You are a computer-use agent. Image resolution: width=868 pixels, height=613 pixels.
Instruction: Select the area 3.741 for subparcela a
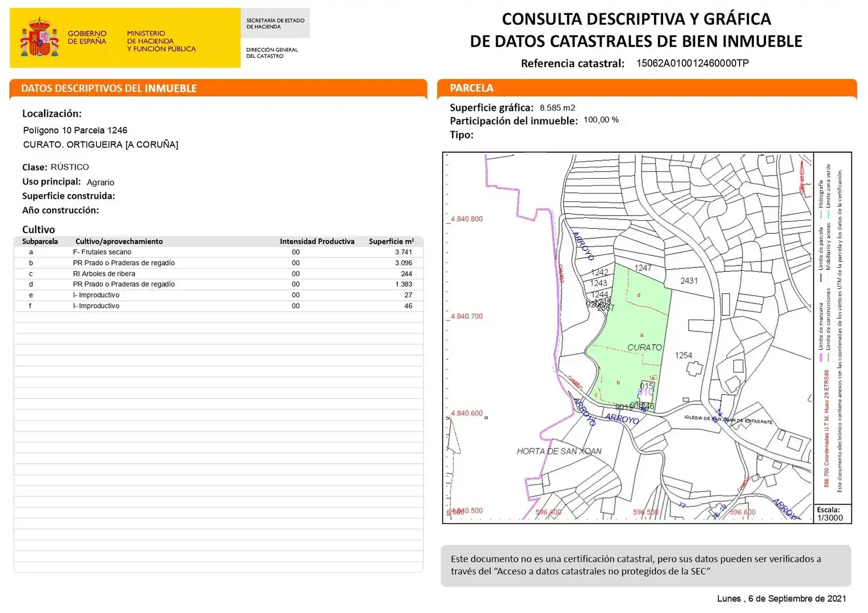[x=404, y=252]
